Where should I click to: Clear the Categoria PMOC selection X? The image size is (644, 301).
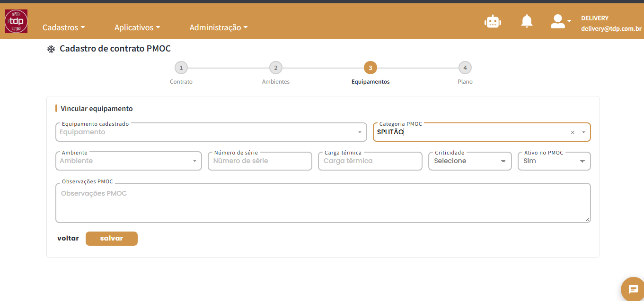[x=573, y=133]
